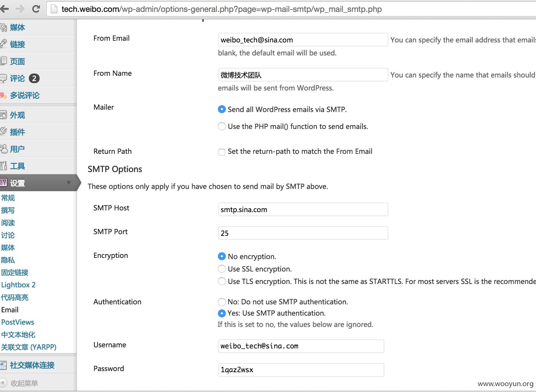Screen dimensions: 536x392
Task: Click the Username input field
Action: [x=301, y=346]
